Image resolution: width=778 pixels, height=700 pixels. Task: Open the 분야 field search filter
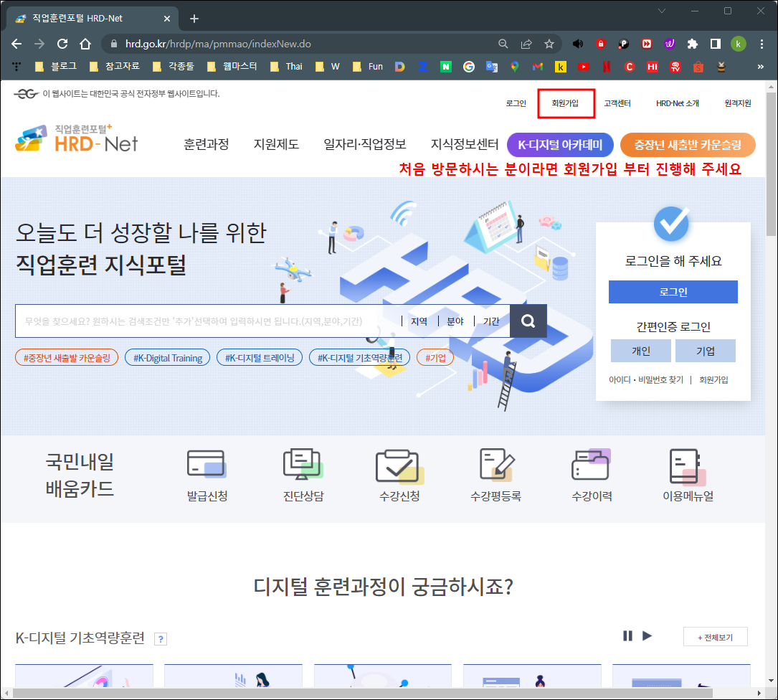pyautogui.click(x=455, y=321)
